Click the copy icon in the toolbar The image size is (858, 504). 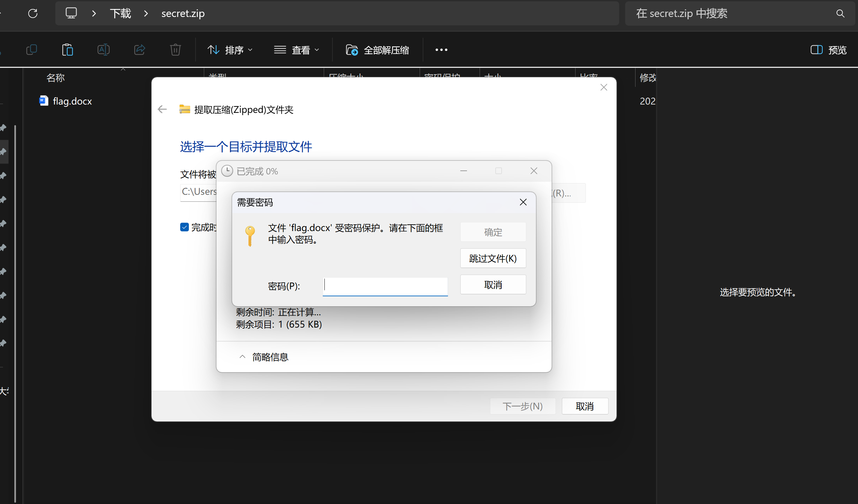click(x=32, y=50)
